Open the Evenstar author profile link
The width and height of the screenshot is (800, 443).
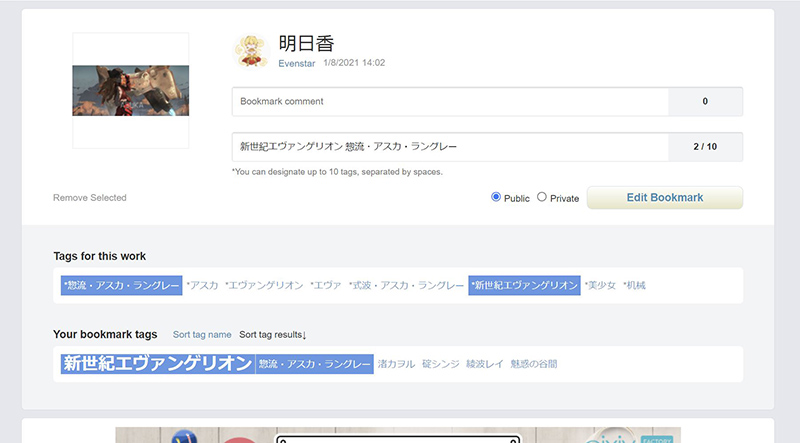(296, 63)
